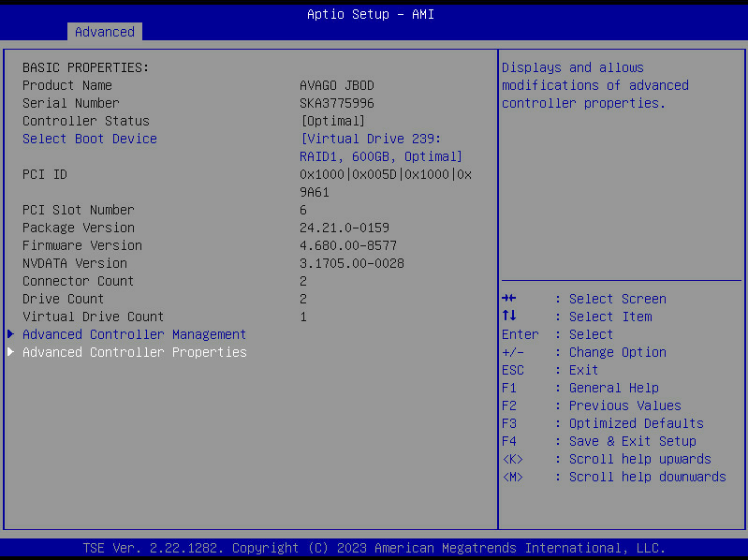Click the Connector Count label
The image size is (748, 560).
click(79, 282)
